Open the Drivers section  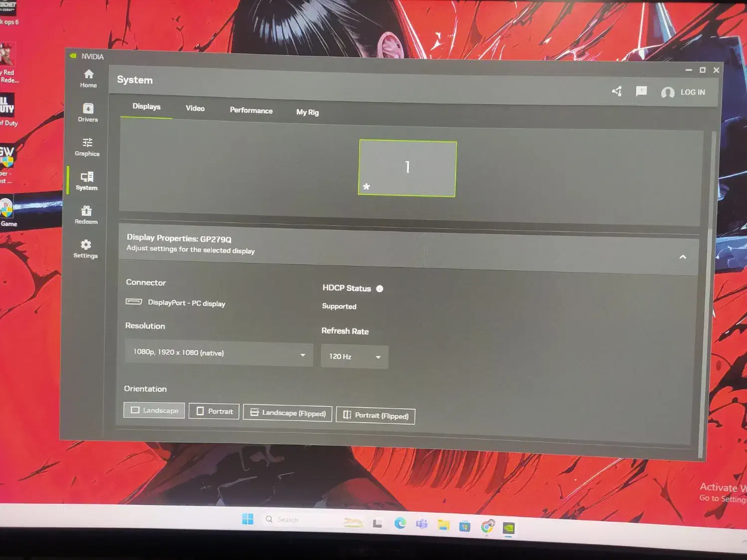[88, 112]
